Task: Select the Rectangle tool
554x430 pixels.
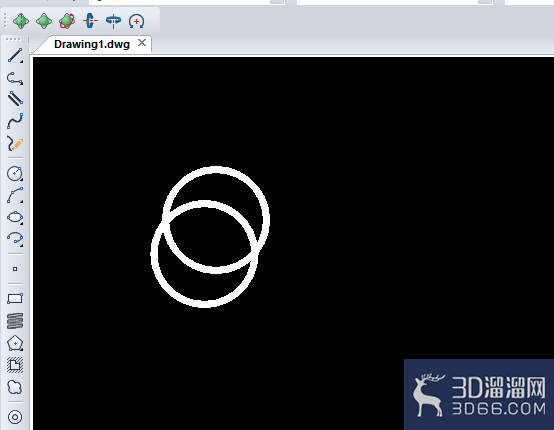Action: coord(15,299)
